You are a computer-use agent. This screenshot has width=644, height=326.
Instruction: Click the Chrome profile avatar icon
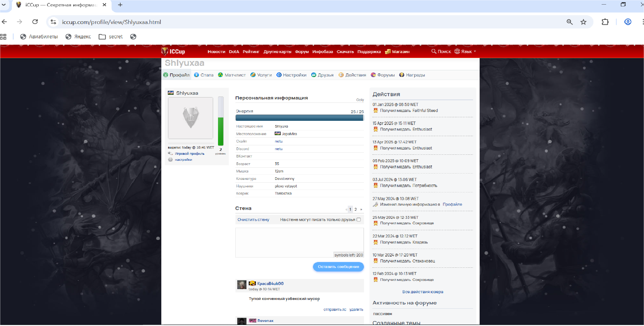pos(628,22)
